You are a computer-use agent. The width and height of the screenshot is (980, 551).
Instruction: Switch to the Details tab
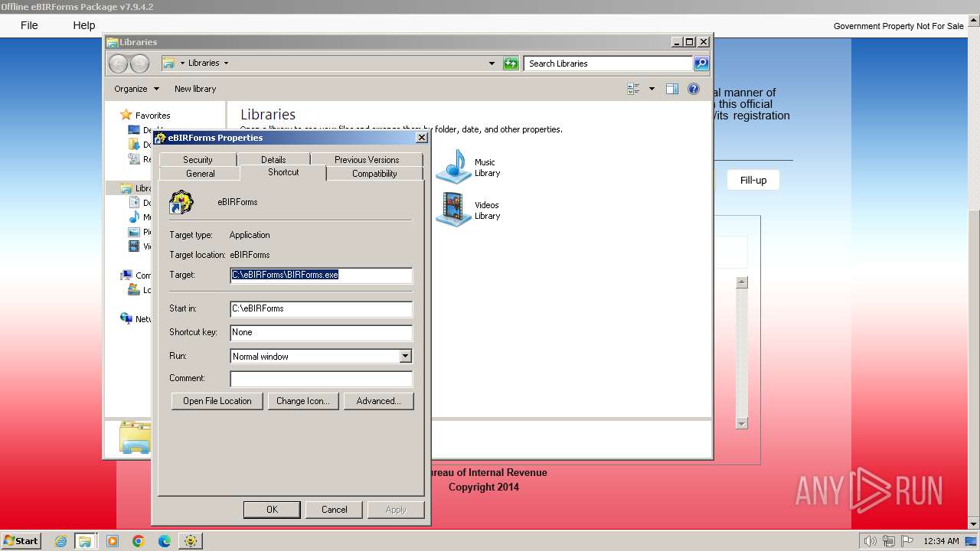pyautogui.click(x=273, y=159)
